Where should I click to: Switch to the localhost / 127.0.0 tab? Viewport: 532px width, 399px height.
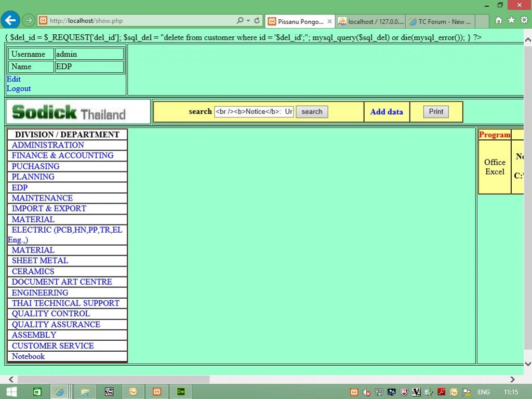point(370,21)
